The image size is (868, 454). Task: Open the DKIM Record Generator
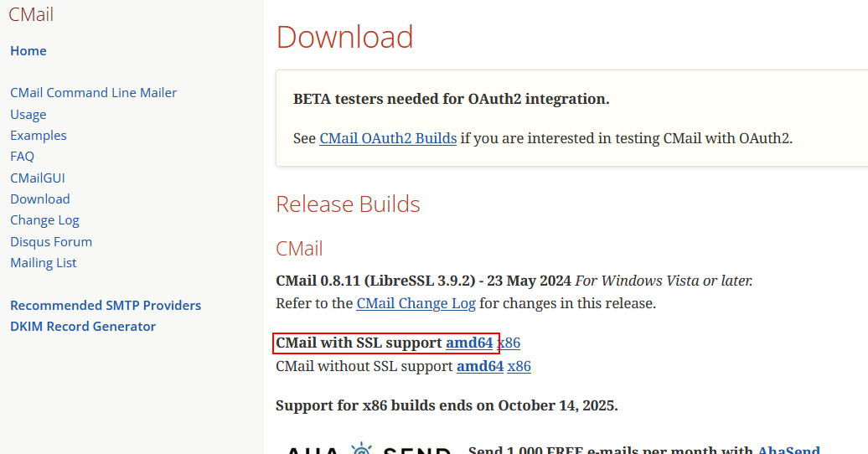tap(83, 327)
